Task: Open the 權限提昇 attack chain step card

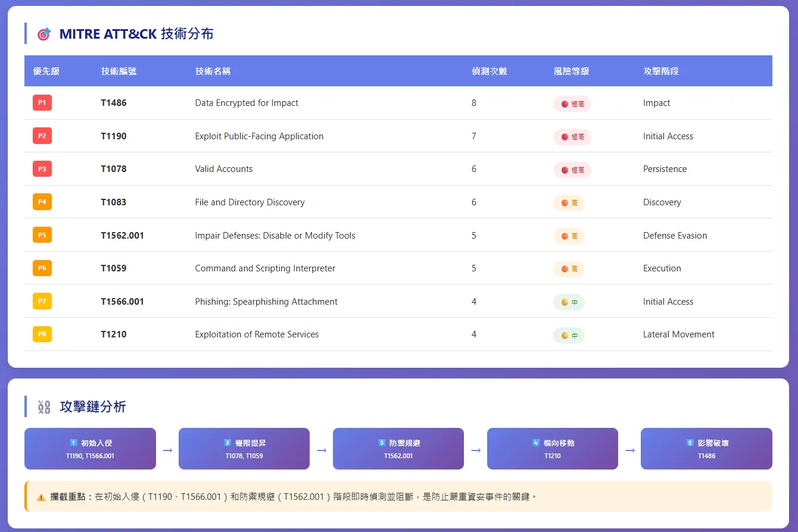Action: point(244,449)
